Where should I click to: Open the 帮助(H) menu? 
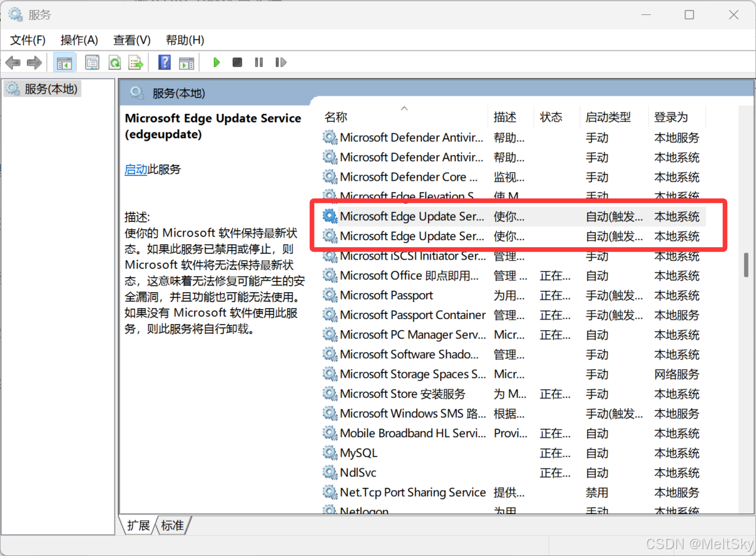[185, 40]
